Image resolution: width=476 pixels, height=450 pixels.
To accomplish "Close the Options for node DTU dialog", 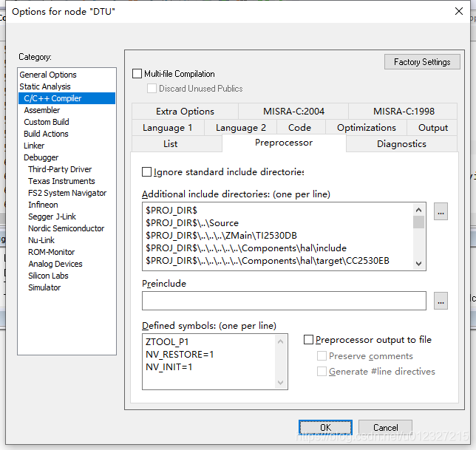I will pos(459,11).
